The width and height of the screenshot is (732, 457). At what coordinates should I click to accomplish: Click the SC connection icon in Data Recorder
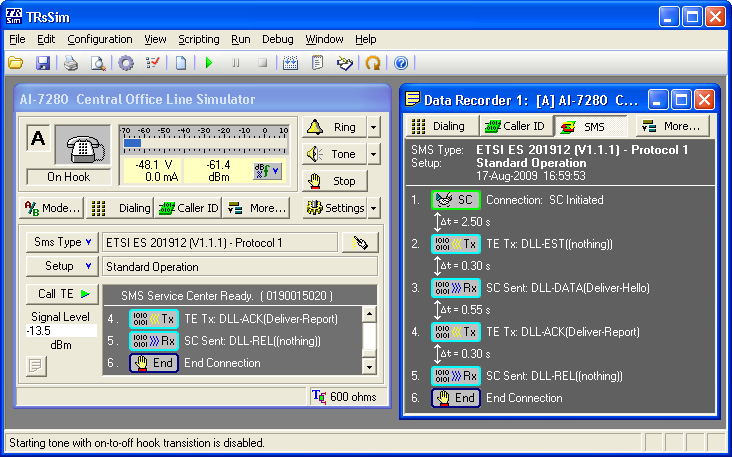456,200
